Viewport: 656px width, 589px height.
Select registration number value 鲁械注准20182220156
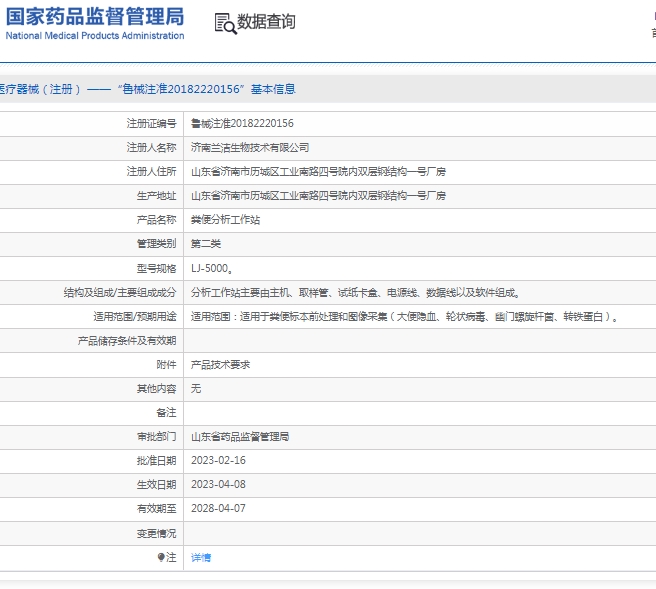coord(242,123)
